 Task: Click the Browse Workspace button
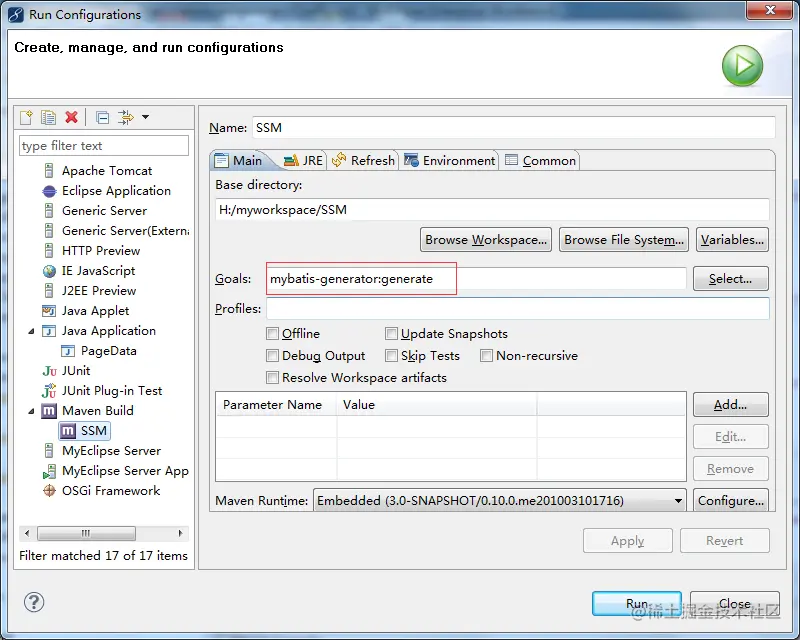tap(486, 240)
